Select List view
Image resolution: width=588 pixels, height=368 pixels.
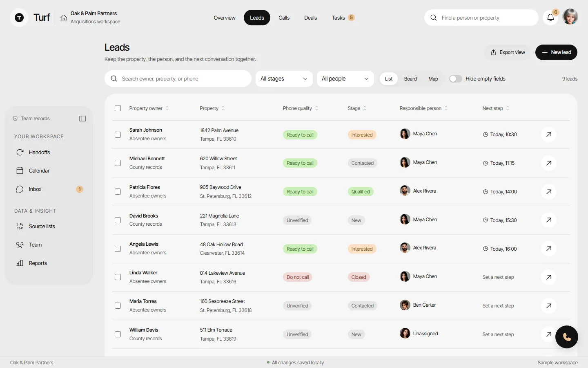[389, 79]
